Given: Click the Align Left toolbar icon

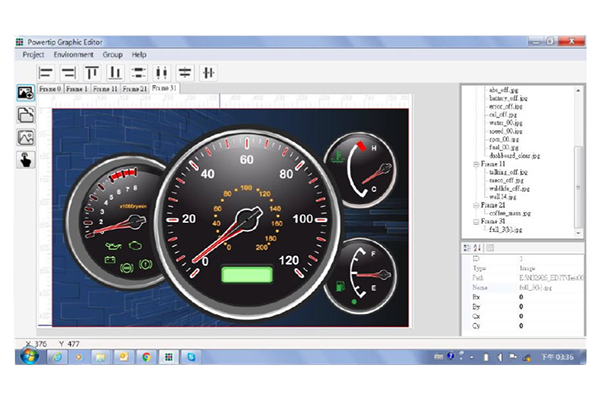Looking at the screenshot, I should pos(46,73).
